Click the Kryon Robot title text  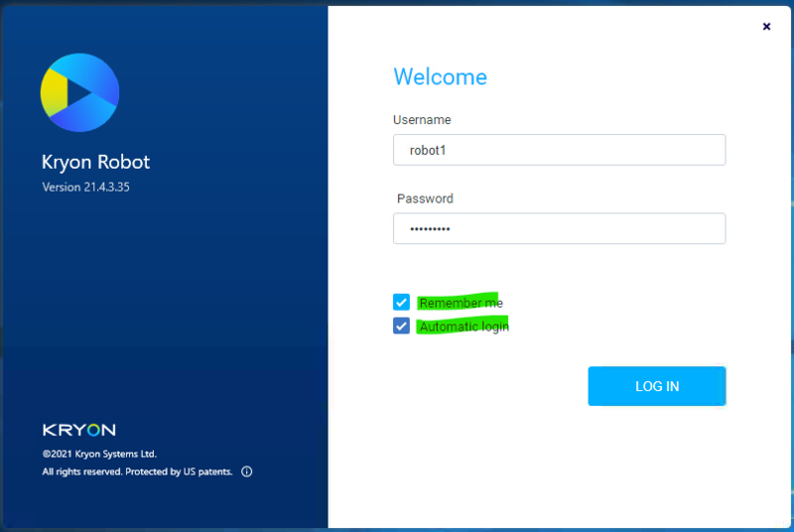(x=95, y=162)
